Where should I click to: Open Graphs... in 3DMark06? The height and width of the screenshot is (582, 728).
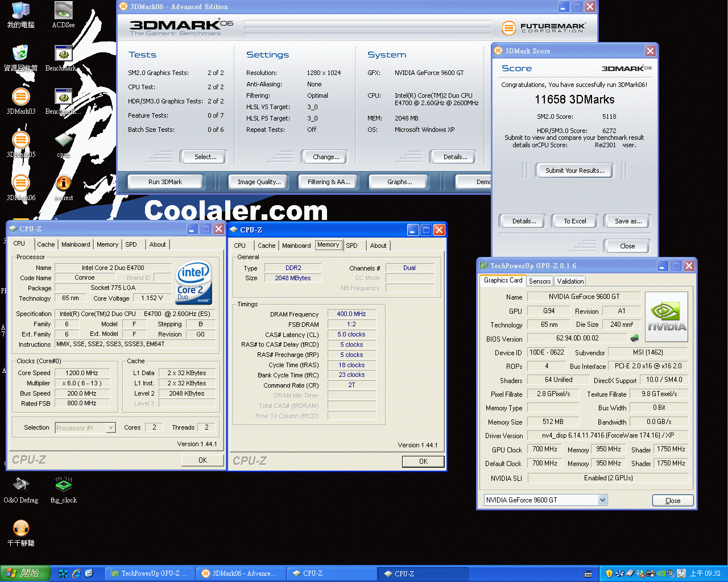pyautogui.click(x=400, y=182)
